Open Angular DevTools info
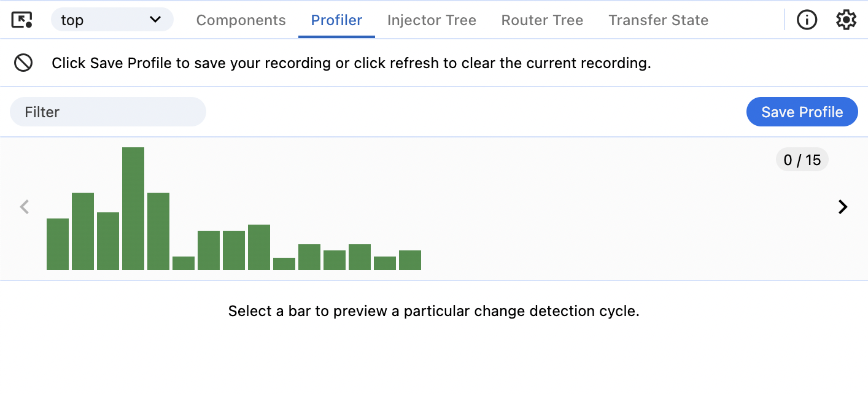868x394 pixels. coord(807,20)
